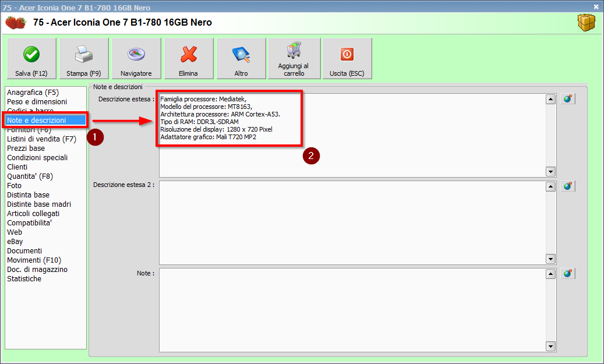Click the line 'Adattatore grafico: Mali T720 MP2'
604x364 pixels.
pyautogui.click(x=208, y=137)
